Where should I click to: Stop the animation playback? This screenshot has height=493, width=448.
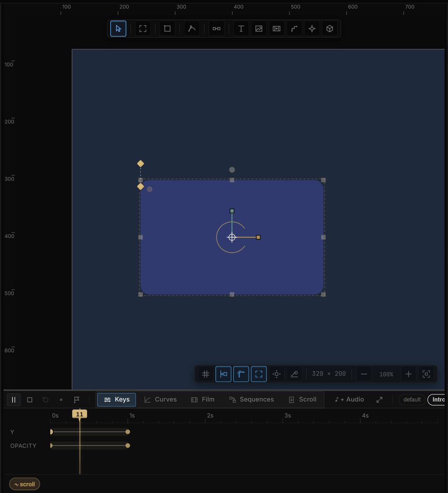click(29, 400)
